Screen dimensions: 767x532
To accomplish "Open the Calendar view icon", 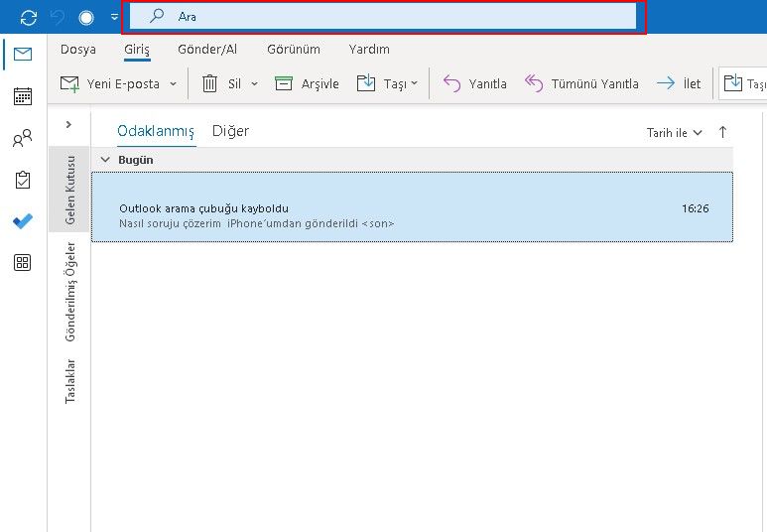I will (x=22, y=96).
